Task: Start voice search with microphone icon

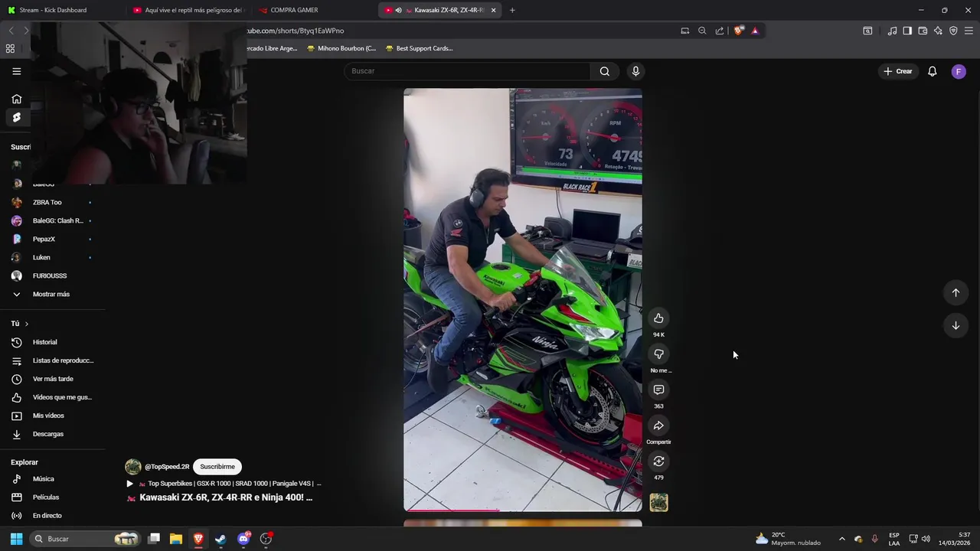Action: click(x=635, y=71)
